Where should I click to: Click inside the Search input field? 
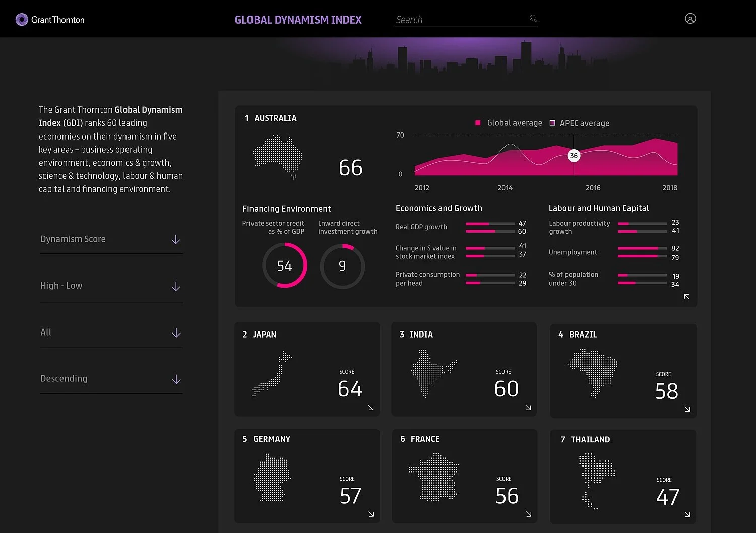(x=454, y=19)
